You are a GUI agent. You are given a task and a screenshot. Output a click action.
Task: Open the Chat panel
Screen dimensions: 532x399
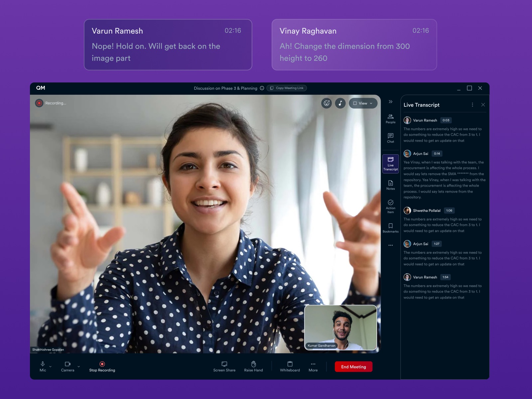[x=391, y=138]
